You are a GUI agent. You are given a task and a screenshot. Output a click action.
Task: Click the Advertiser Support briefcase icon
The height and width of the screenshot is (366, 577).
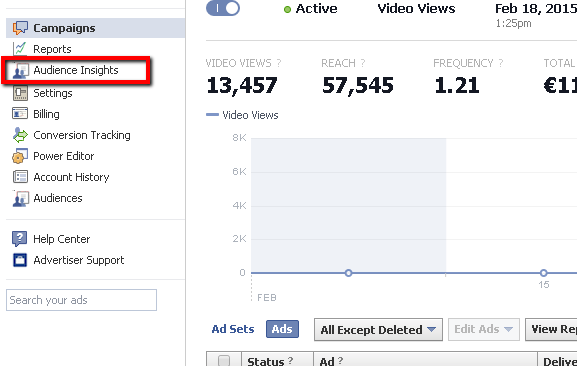[20, 260]
